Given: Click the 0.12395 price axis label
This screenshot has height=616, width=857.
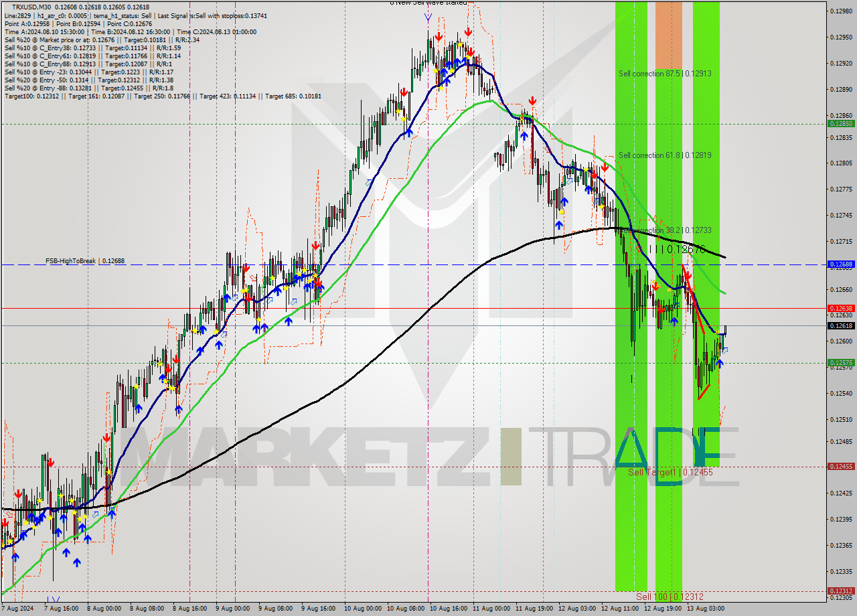Looking at the screenshot, I should click(x=841, y=520).
